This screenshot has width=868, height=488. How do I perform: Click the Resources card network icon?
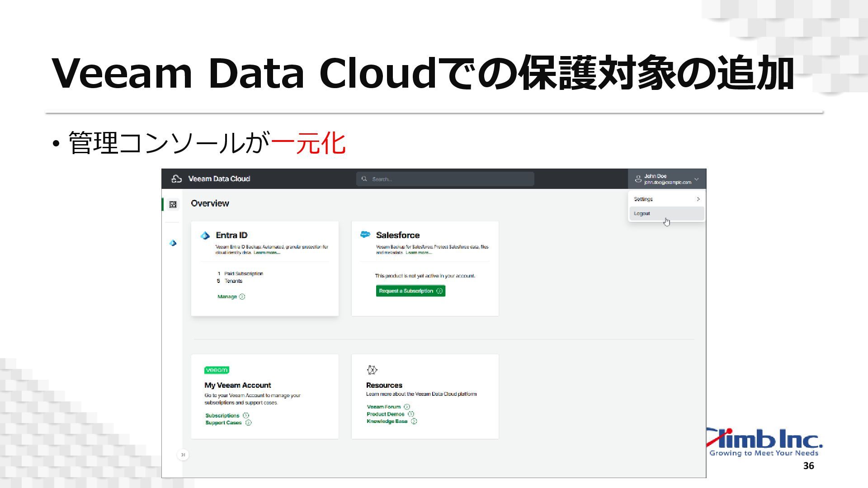point(372,370)
